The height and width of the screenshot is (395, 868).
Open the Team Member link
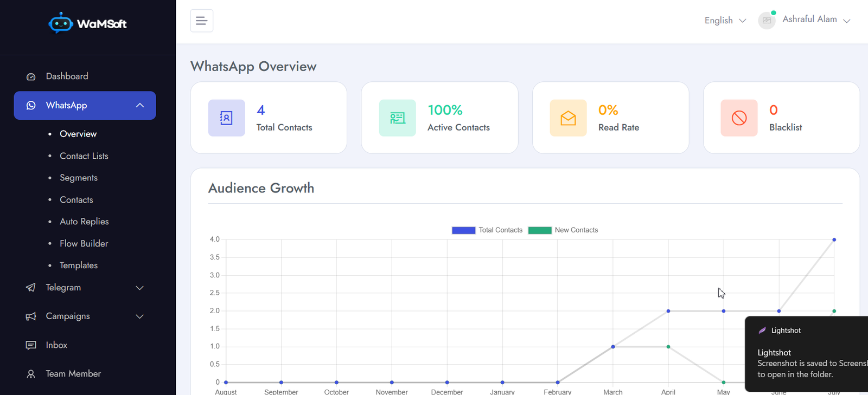[x=73, y=374]
